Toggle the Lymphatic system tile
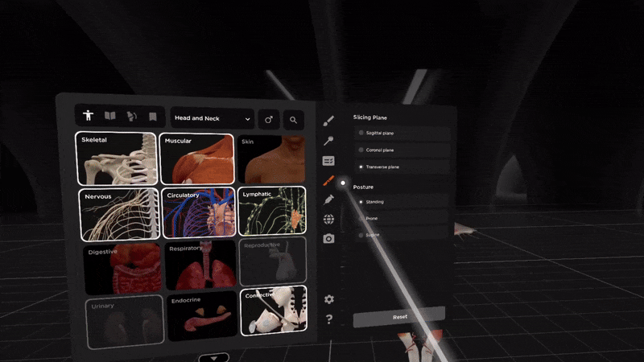This screenshot has width=644, height=362. [x=272, y=211]
